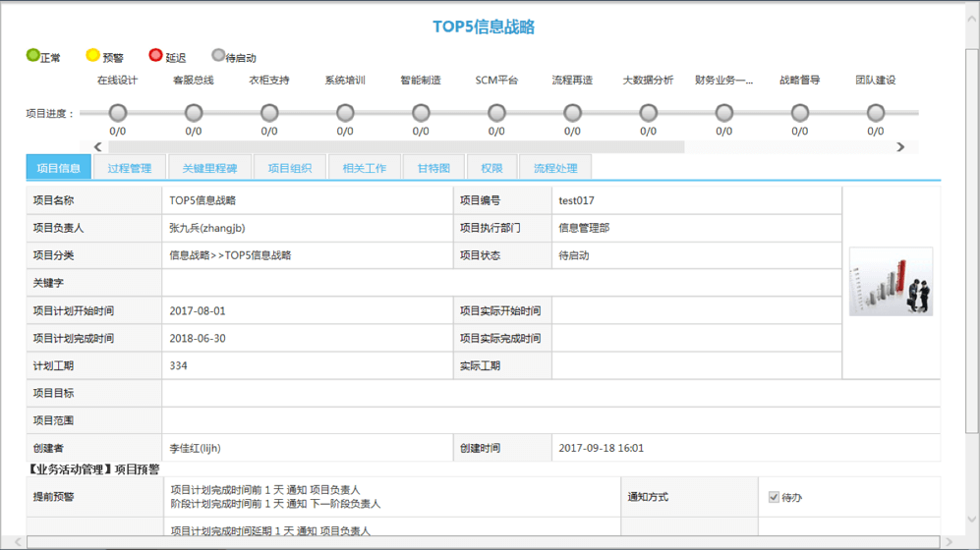Toggle the 待办 notification checkbox
Viewport: 980px width, 550px height.
[774, 497]
